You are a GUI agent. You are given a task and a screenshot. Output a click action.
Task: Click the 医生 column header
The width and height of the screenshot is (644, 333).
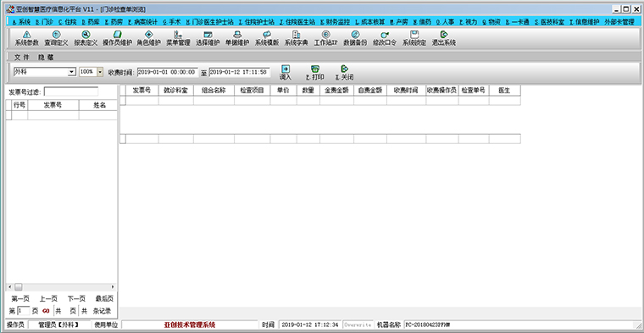pos(505,91)
